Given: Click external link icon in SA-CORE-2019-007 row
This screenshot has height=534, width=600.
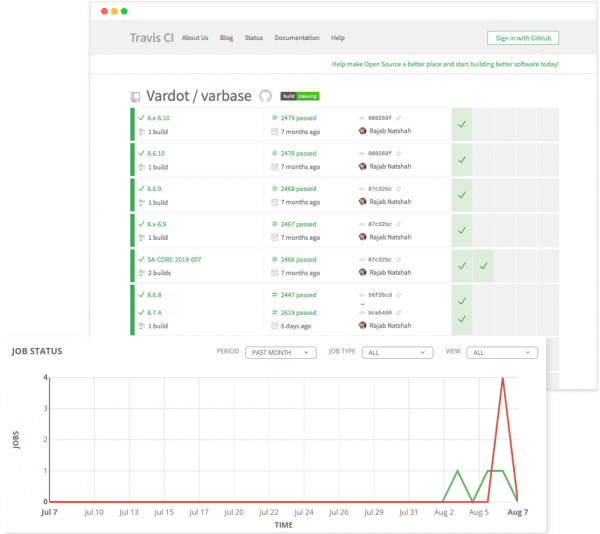Looking at the screenshot, I should (398, 259).
